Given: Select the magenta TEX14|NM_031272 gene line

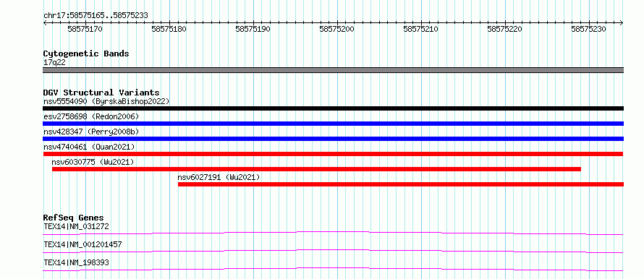Looking at the screenshot, I should (333, 233).
